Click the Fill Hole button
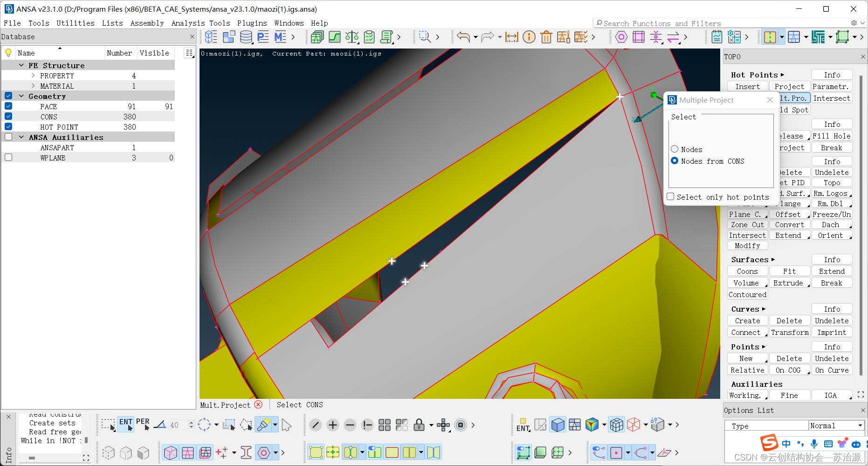This screenshot has height=466, width=868. pyautogui.click(x=832, y=136)
